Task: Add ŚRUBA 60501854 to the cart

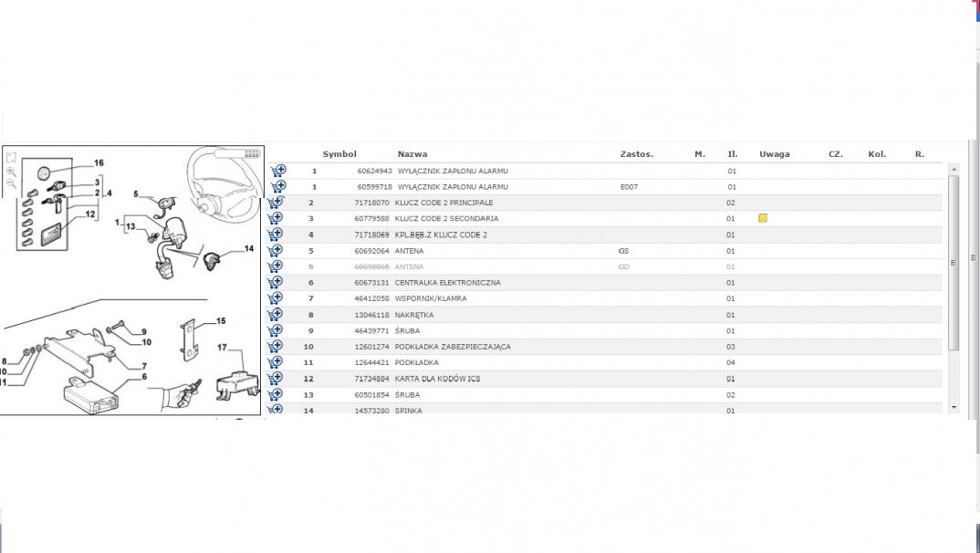Action: tap(275, 394)
